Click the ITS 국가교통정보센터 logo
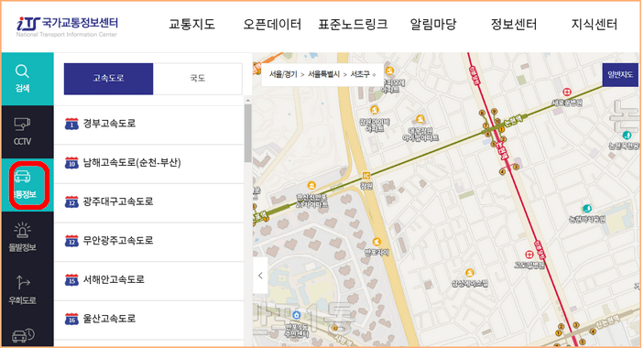 (68, 27)
